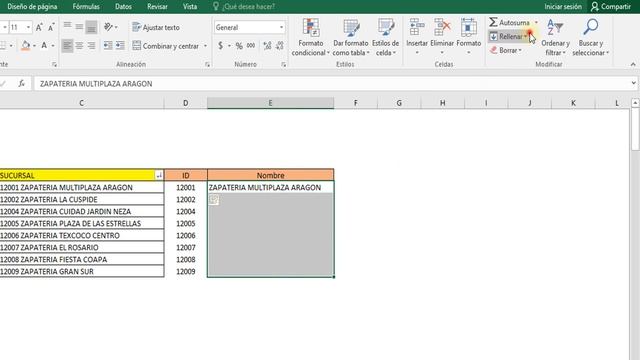
Task: Select column D header
Action: [x=186, y=103]
